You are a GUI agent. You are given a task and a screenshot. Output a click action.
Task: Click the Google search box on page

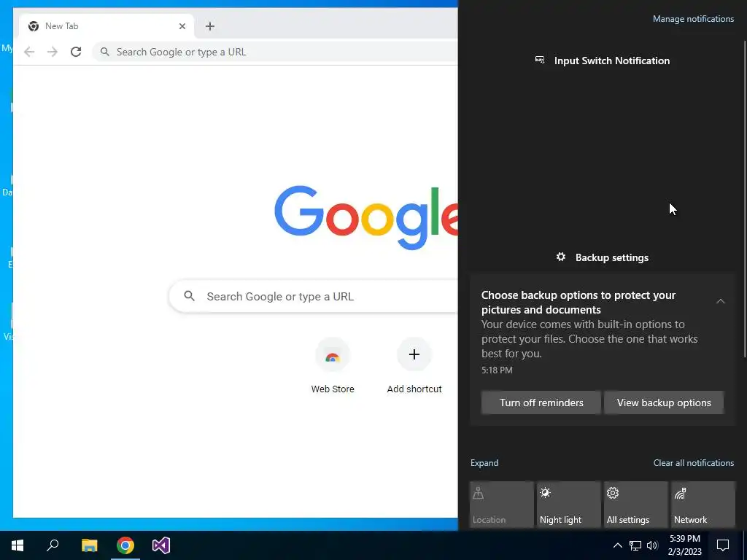(314, 296)
